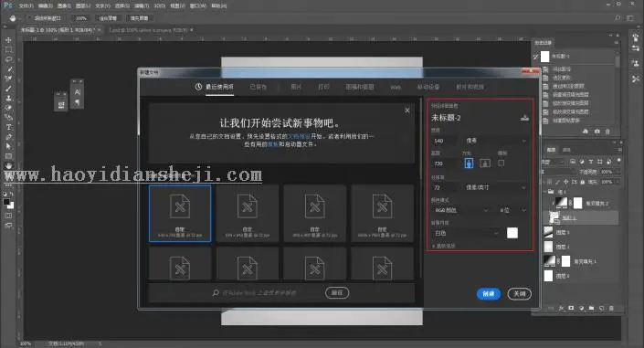Image resolution: width=644 pixels, height=348 pixels.
Task: Open 图层(L) menu
Action: point(83,5)
